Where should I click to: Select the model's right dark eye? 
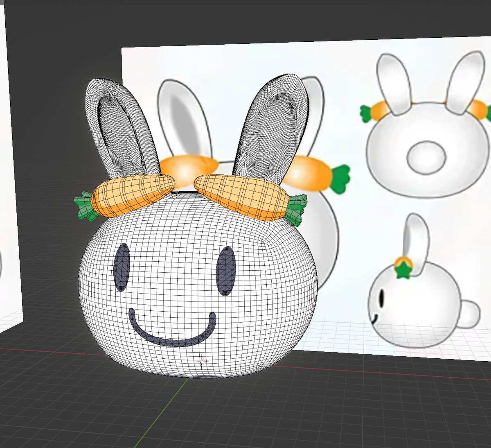226,271
